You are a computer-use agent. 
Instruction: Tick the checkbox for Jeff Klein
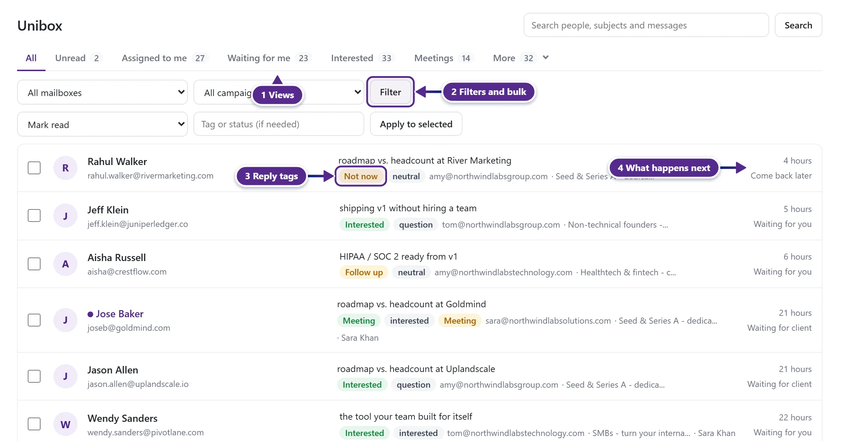tap(34, 216)
